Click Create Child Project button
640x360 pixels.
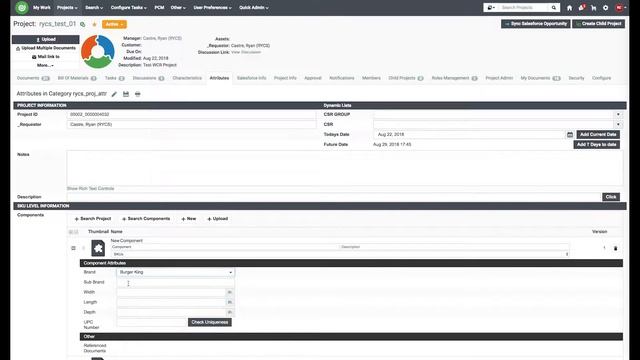pyautogui.click(x=598, y=24)
